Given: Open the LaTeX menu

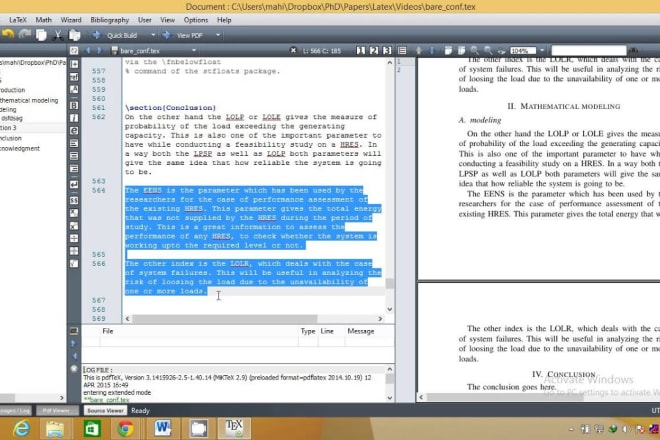Looking at the screenshot, I should [18, 20].
